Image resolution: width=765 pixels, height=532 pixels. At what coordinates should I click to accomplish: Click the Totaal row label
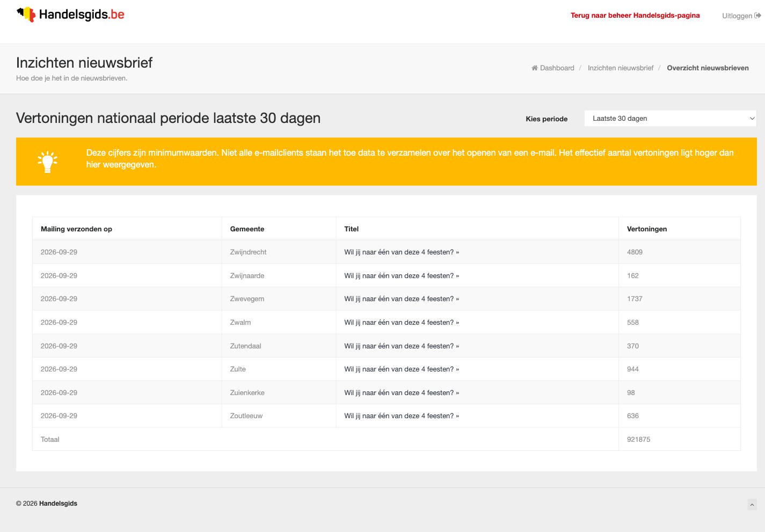[50, 440]
